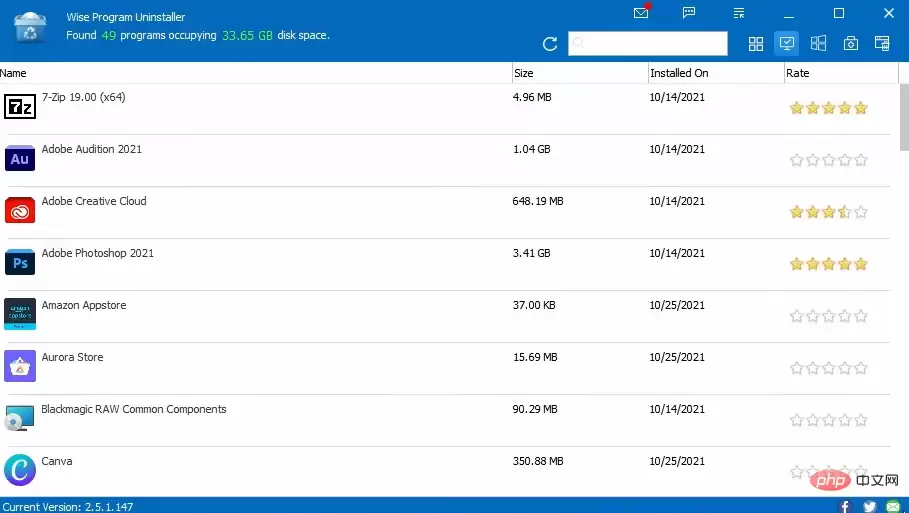Click Aurora Store name text
This screenshot has height=513, width=909.
[72, 357]
